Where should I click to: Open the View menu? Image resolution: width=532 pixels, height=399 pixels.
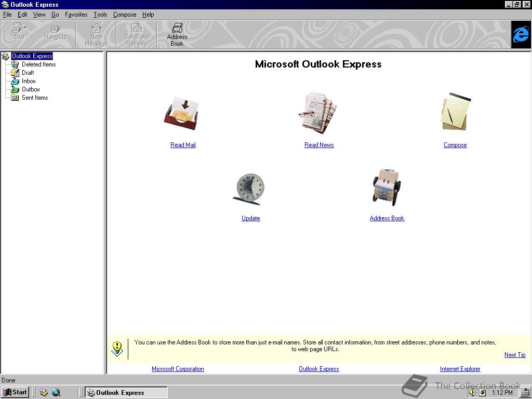[x=39, y=15]
